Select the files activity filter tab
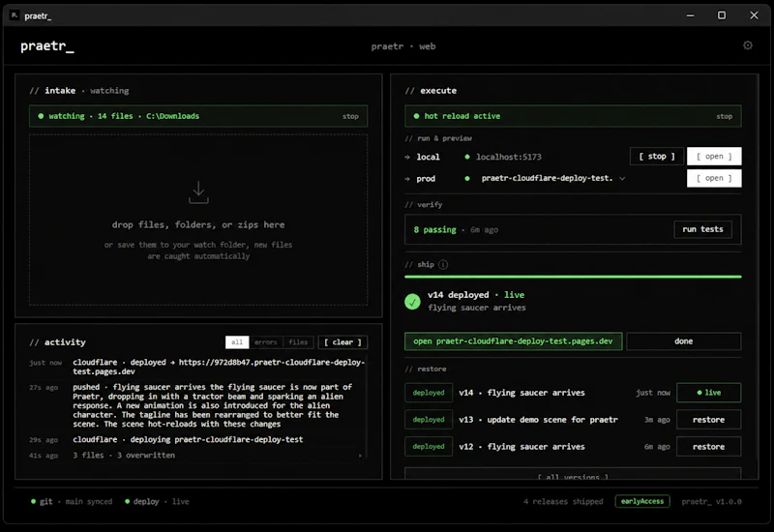 pos(298,342)
